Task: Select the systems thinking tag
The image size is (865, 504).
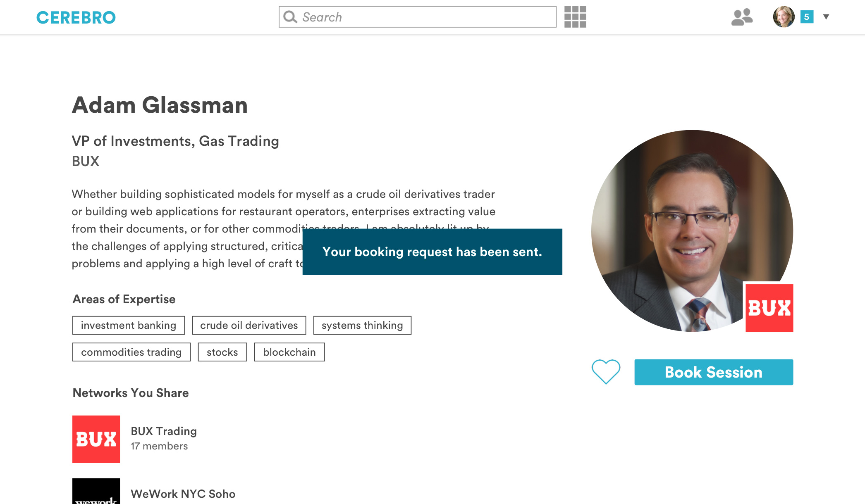Action: tap(362, 326)
